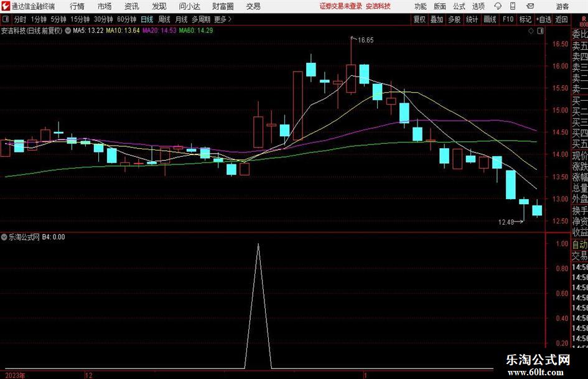Click the 游客 user account
The height and width of the screenshot is (379, 588).
pos(562,6)
